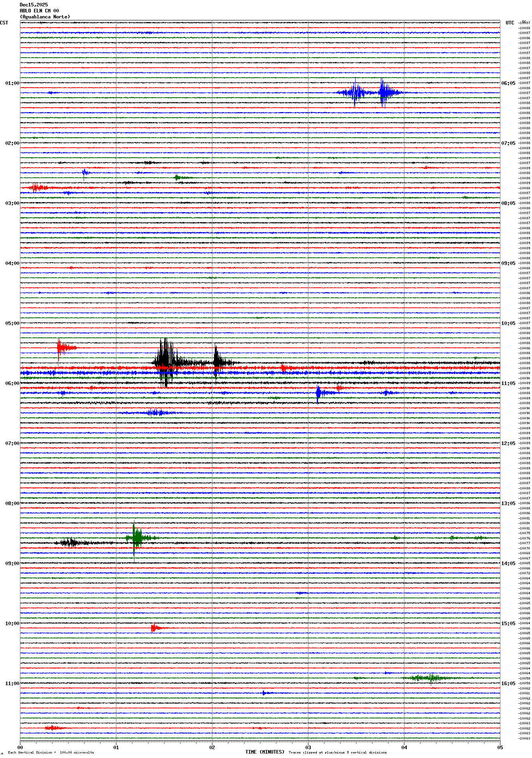Viewport: 532px width, 758px height.
Task: Click the UTC timezone label
Action: [x=510, y=23]
